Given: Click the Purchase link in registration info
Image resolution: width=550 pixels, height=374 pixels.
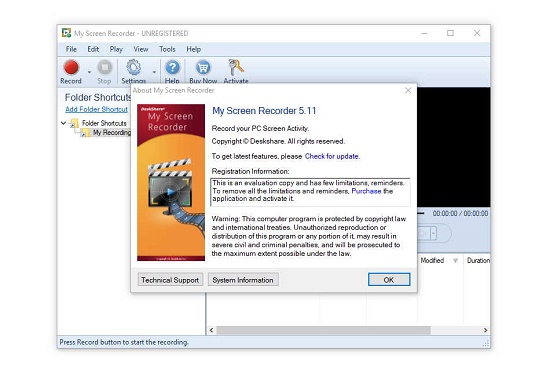Looking at the screenshot, I should click(x=366, y=191).
